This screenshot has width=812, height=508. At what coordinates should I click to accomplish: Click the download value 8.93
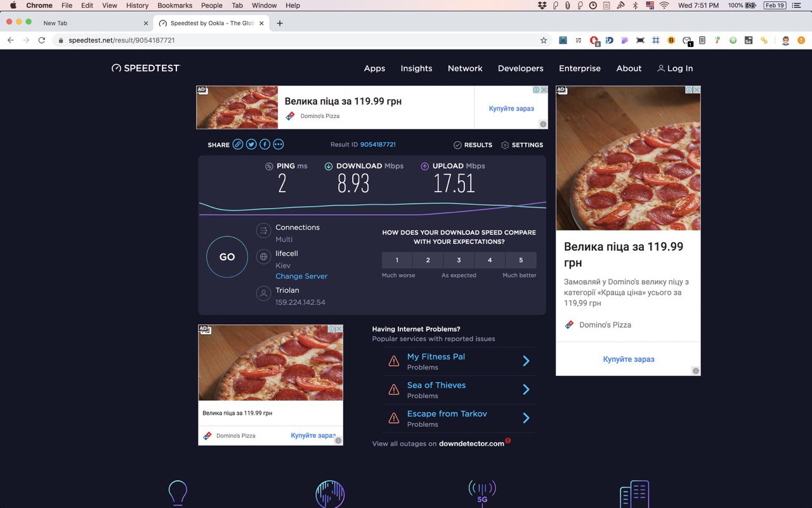pyautogui.click(x=353, y=184)
